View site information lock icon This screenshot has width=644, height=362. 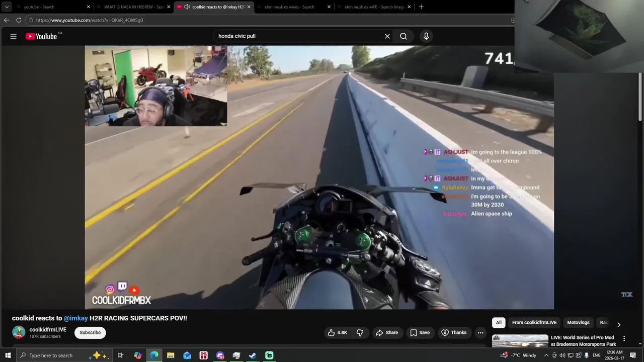point(31,20)
